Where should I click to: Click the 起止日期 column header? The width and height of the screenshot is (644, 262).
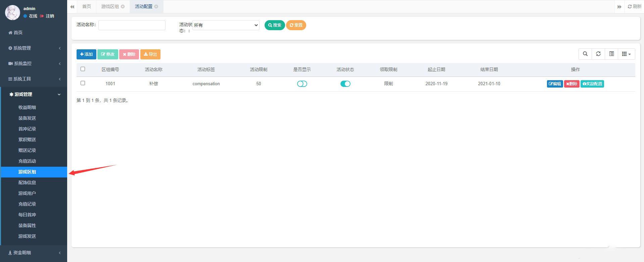pyautogui.click(x=436, y=69)
